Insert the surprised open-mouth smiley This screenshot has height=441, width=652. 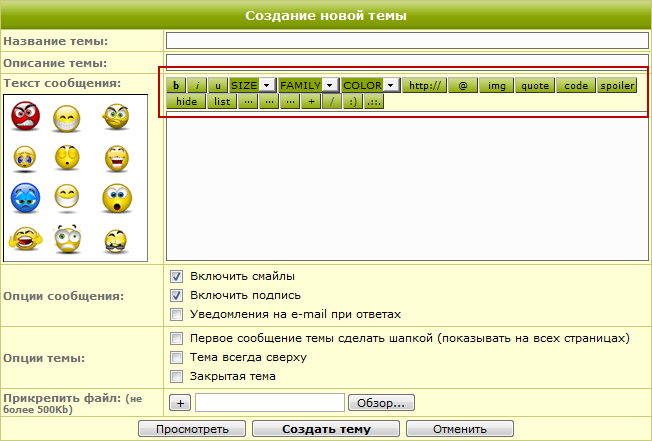[117, 198]
